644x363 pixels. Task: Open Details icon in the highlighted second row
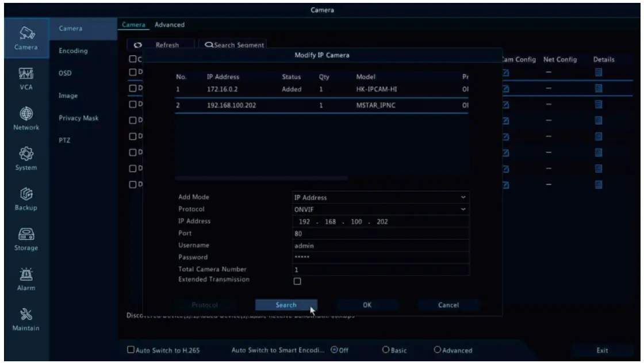point(599,89)
